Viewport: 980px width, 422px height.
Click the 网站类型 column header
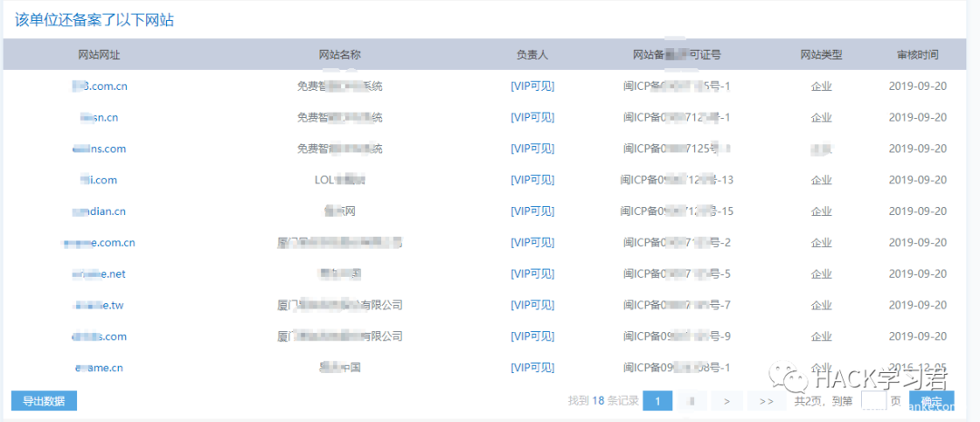[821, 54]
